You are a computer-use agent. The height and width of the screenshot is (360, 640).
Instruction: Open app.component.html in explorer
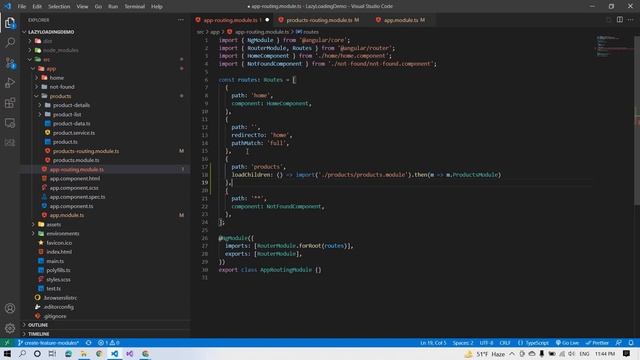coord(75,178)
